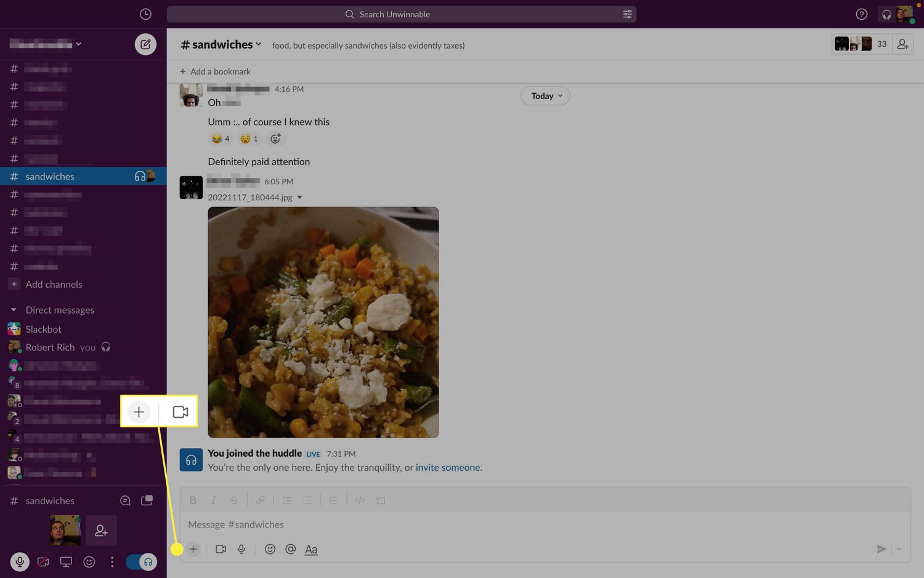This screenshot has height=578, width=924.
Task: Toggle the huddle headphones switch off
Action: point(142,562)
